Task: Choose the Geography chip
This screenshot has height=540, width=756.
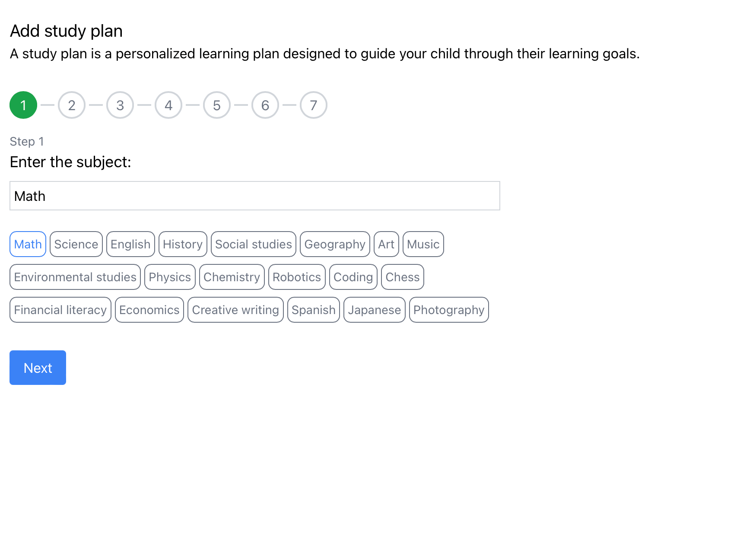Action: tap(335, 244)
